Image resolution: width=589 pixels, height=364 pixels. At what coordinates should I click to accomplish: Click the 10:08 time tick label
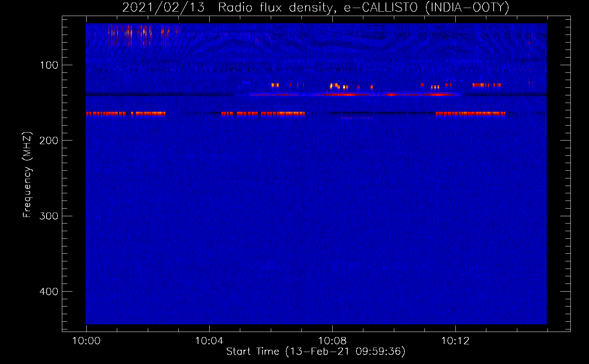tap(332, 341)
